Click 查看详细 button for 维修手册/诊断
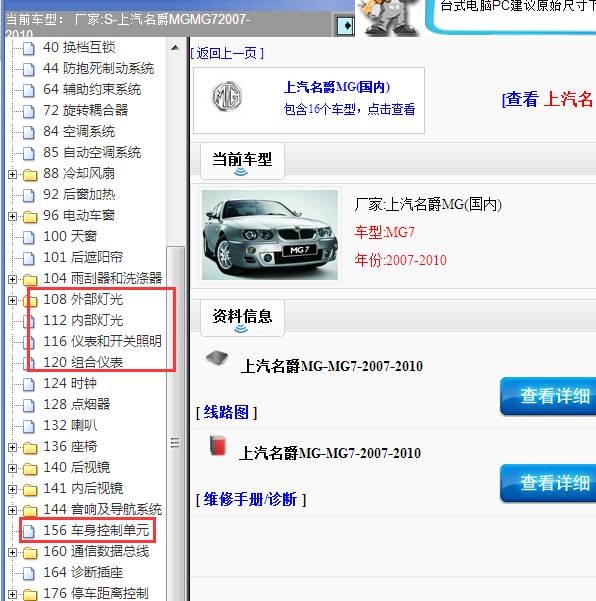The width and height of the screenshot is (596, 601). pyautogui.click(x=548, y=483)
